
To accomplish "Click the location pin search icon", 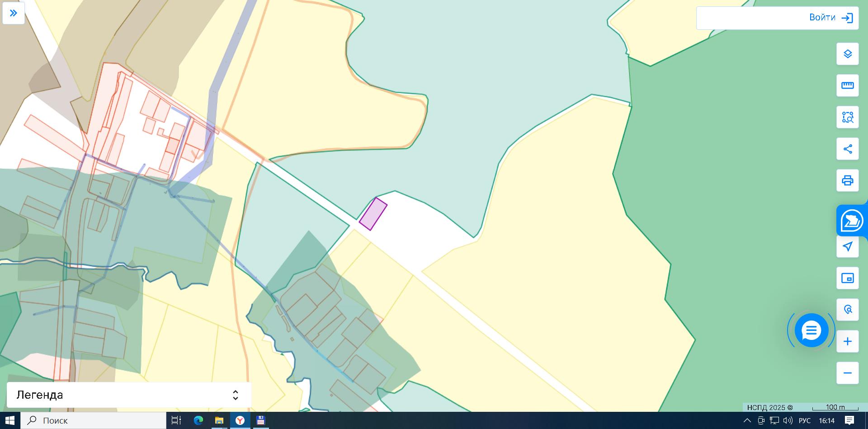I will click(x=847, y=310).
